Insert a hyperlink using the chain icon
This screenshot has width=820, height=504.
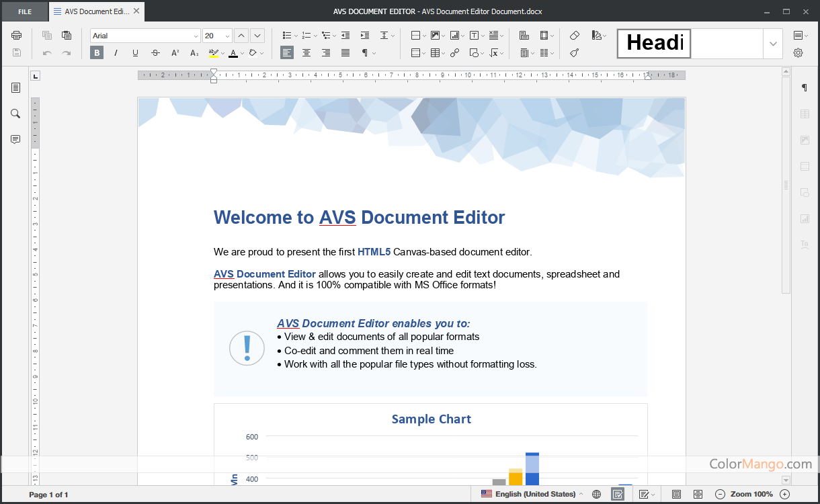coord(455,52)
